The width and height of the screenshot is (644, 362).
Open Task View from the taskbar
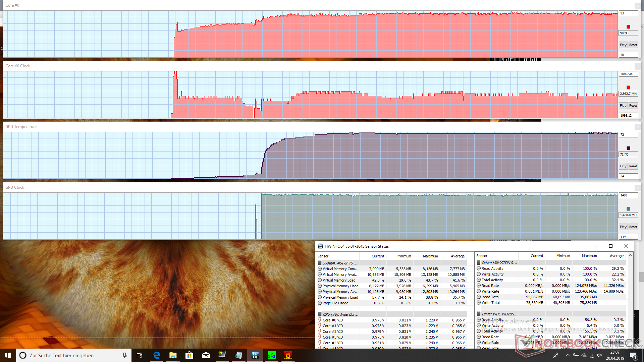pos(140,355)
